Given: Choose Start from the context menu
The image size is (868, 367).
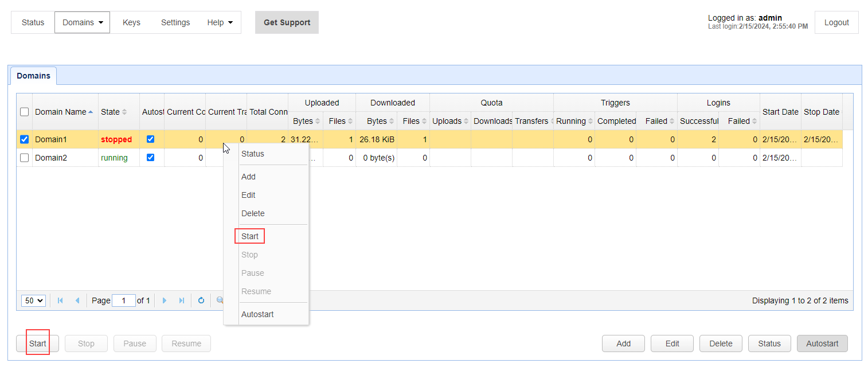Looking at the screenshot, I should click(250, 236).
